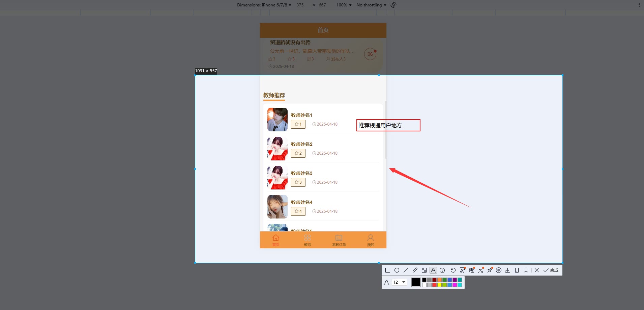The width and height of the screenshot is (644, 310).
Task: Select the mosaic blur tool
Action: pyautogui.click(x=424, y=270)
